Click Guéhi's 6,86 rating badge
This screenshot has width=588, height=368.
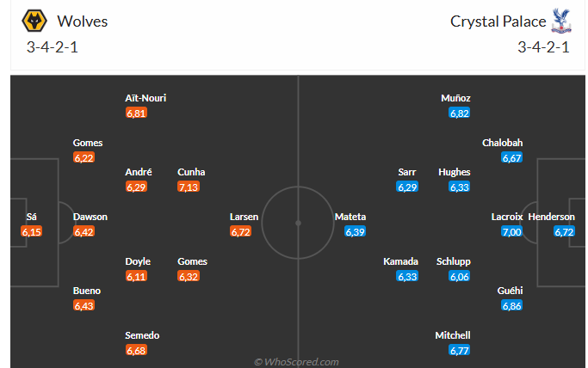click(511, 306)
